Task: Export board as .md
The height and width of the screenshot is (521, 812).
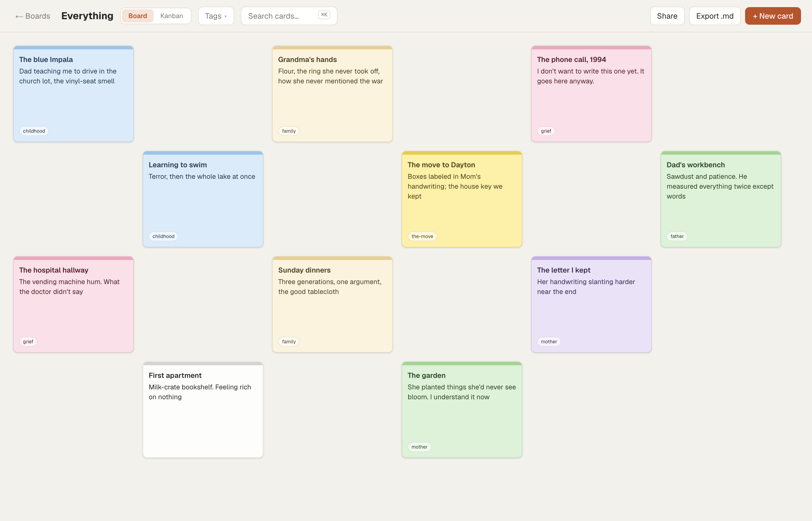Action: tap(715, 16)
